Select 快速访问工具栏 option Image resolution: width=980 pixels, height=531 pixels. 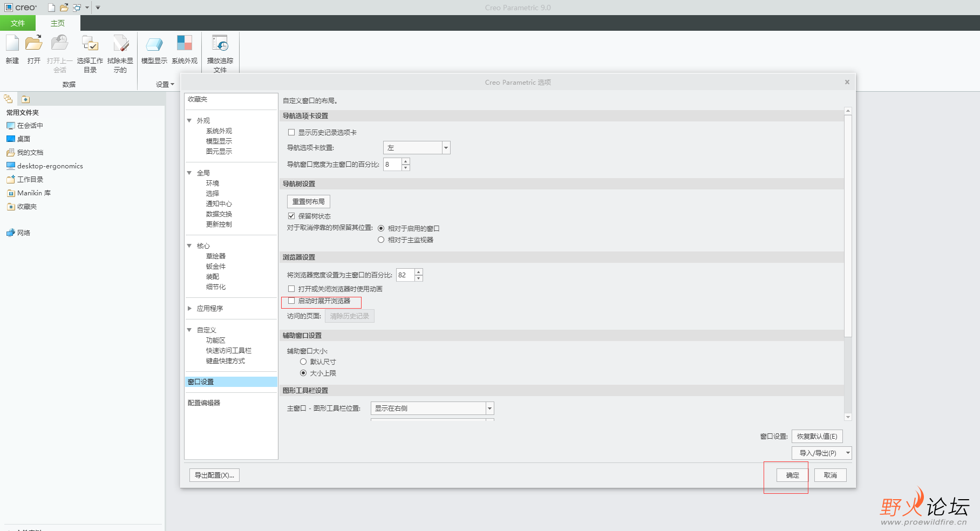pos(229,350)
